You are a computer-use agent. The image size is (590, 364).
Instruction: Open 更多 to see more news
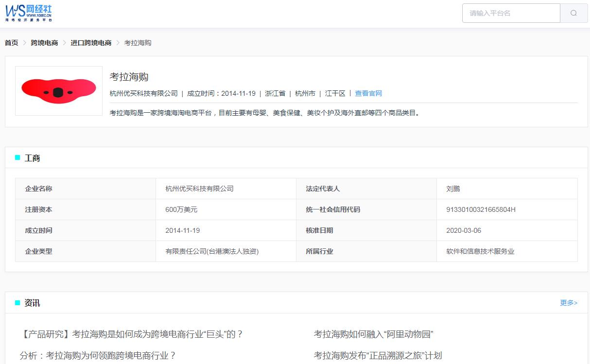(x=568, y=302)
